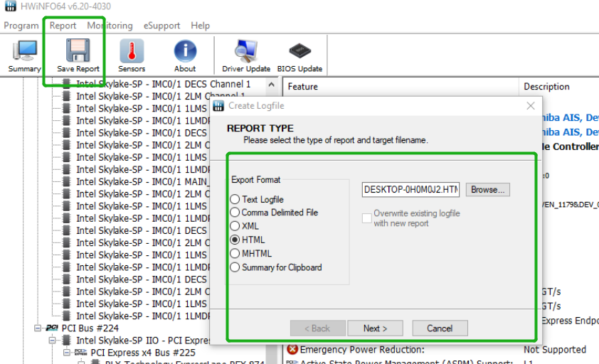Screen dimensions: 599x364
Task: Click the Browse... button
Action: point(487,189)
